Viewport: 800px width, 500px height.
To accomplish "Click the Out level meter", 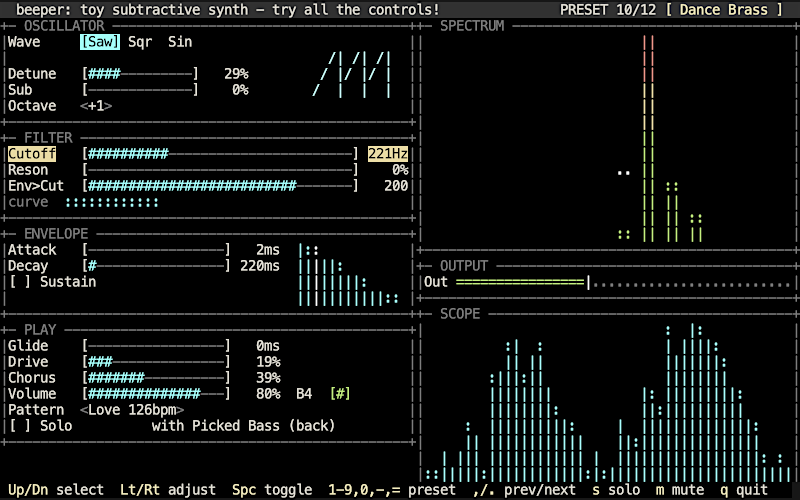I will [x=623, y=282].
